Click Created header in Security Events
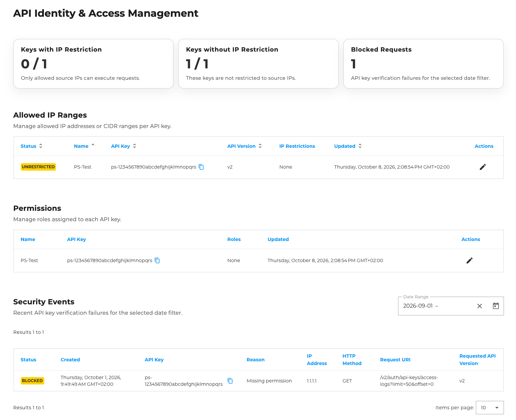This screenshot has width=516, height=420. (70, 360)
